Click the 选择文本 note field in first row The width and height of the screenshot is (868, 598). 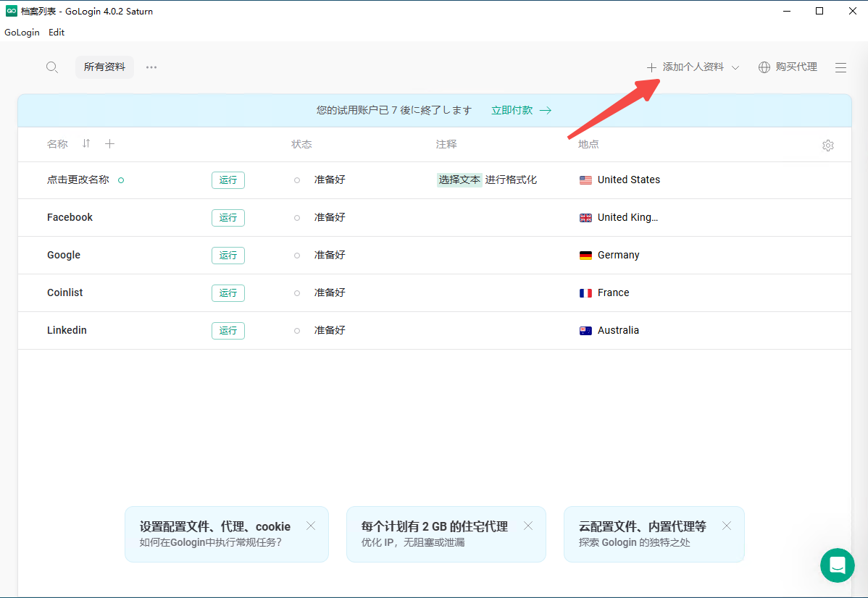tap(459, 180)
